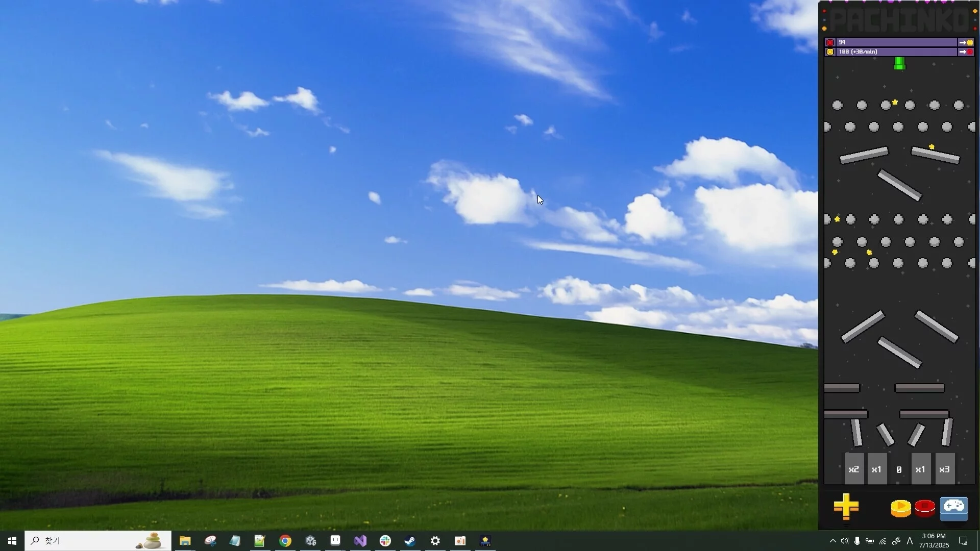
Task: Click the 94 red token counter bar
Action: 896,42
